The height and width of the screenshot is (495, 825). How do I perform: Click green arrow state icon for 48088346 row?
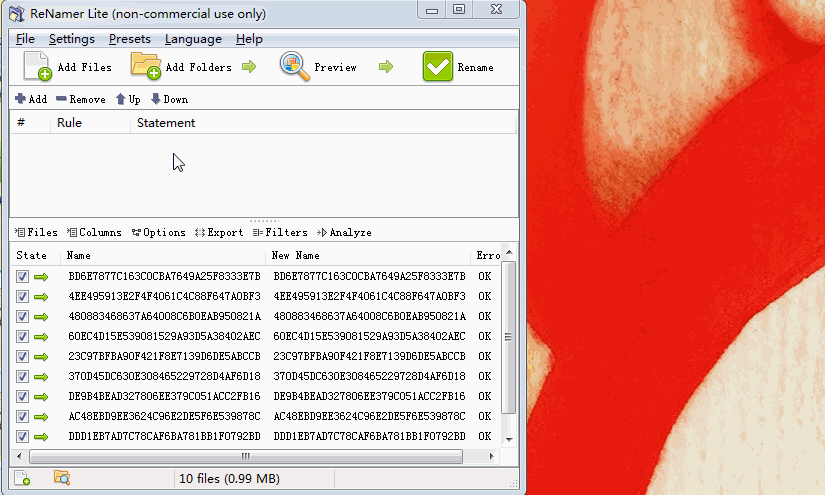41,317
